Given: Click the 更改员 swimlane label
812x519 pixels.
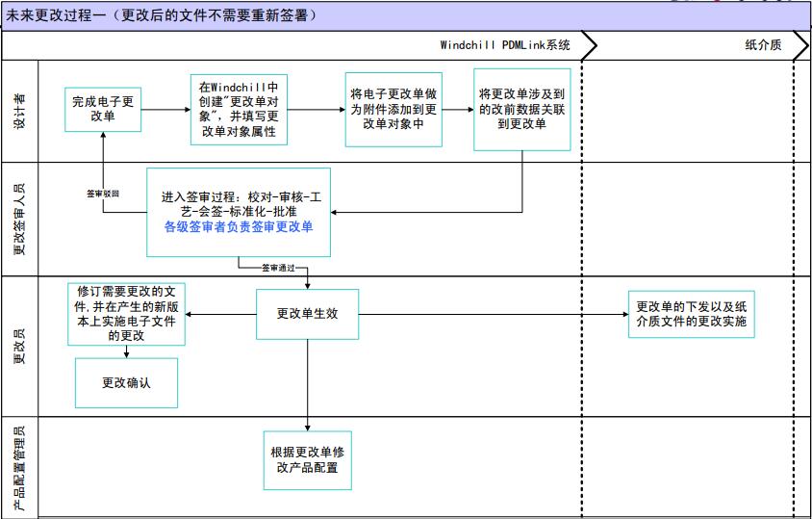Looking at the screenshot, I should [19, 346].
